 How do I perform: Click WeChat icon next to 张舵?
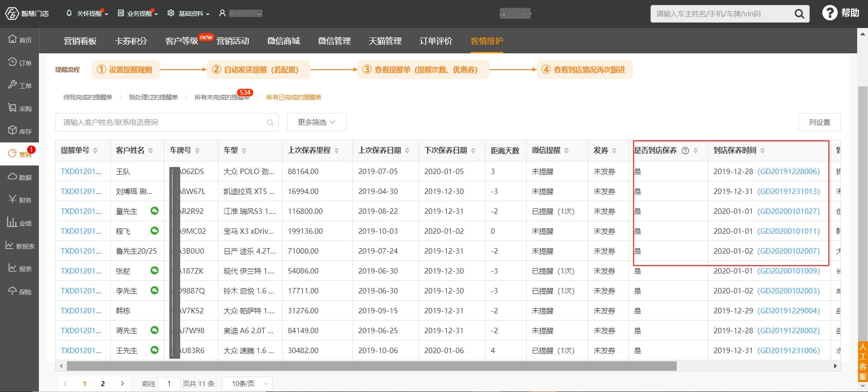155,270
